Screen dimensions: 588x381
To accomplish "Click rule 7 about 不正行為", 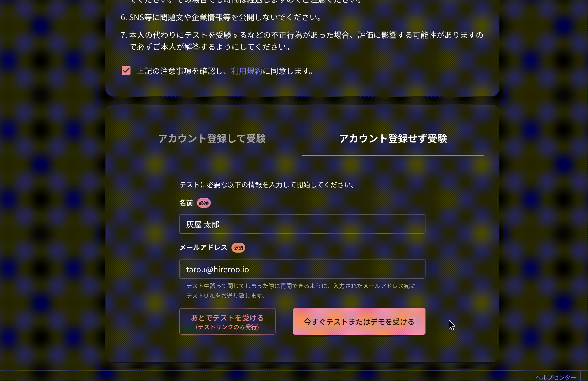I will pos(302,41).
